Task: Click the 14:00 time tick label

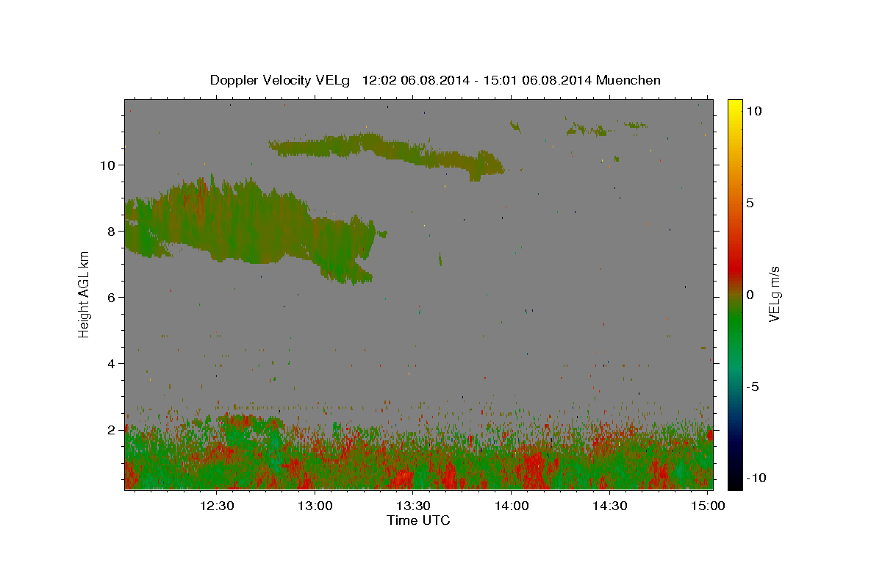Action: [x=512, y=506]
